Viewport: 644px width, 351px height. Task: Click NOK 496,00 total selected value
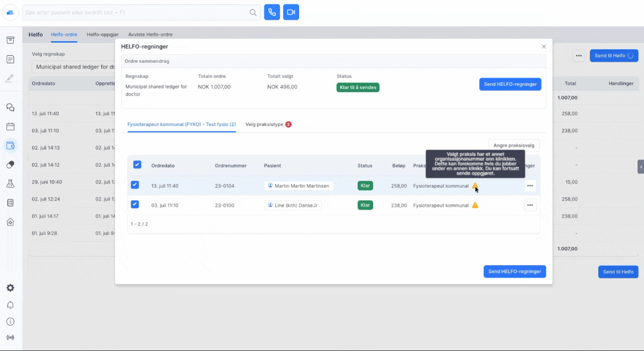coord(282,86)
